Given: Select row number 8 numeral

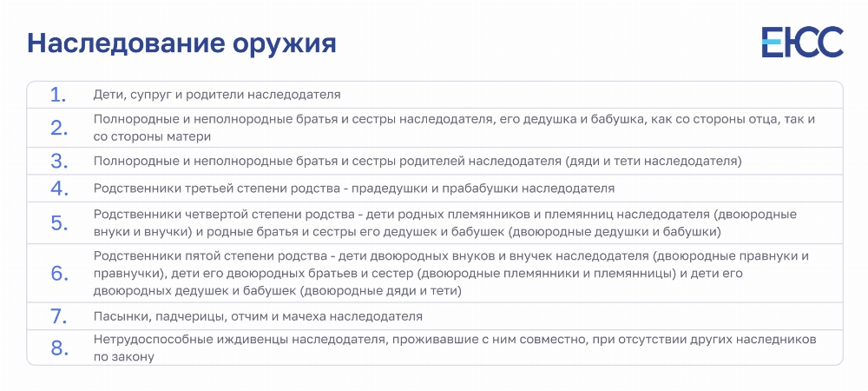Looking at the screenshot, I should tap(59, 348).
